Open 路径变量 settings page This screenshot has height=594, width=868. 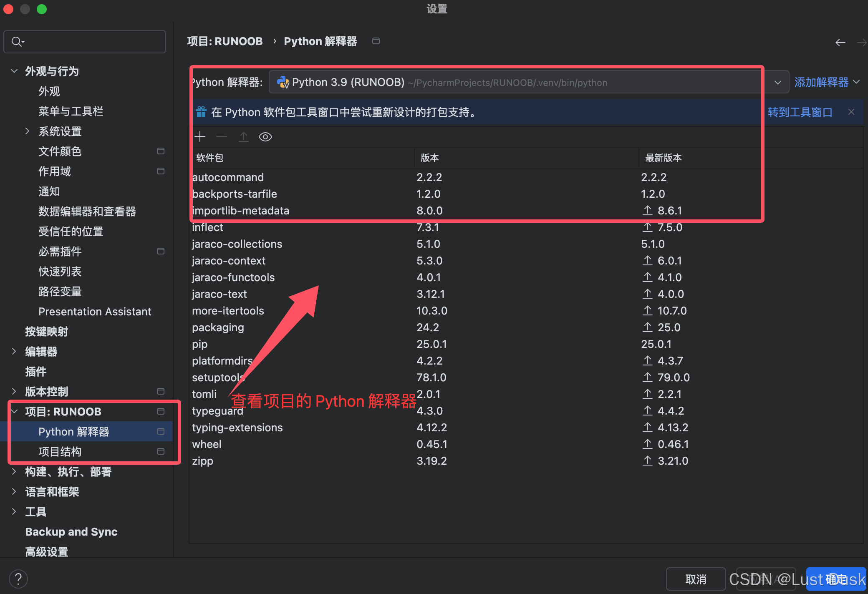[x=60, y=291]
